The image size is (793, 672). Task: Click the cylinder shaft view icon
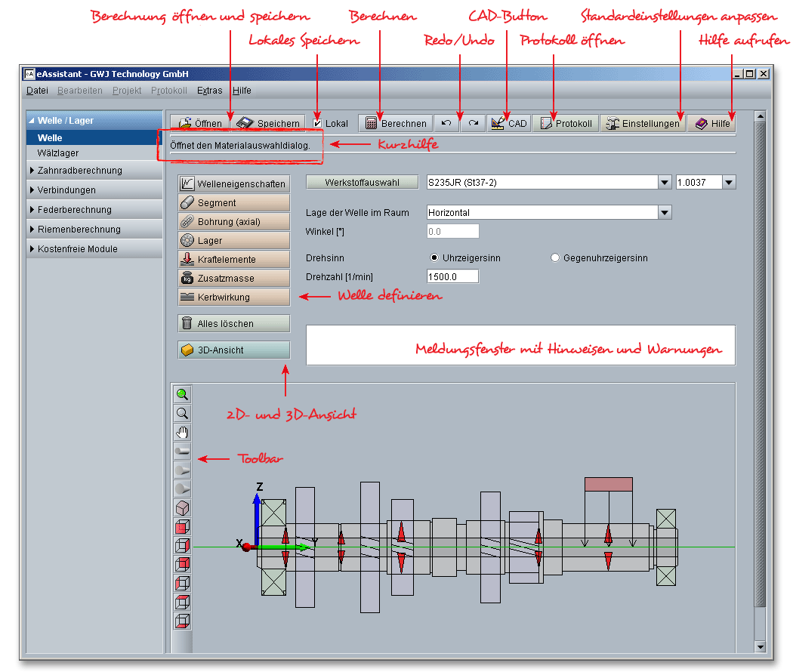[x=182, y=451]
